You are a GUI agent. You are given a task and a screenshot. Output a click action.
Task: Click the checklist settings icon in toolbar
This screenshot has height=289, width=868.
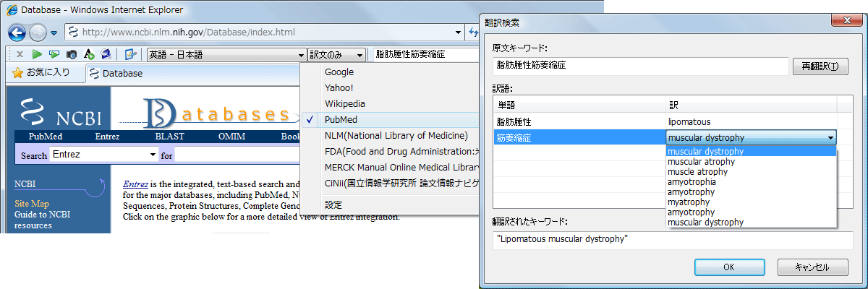click(131, 54)
